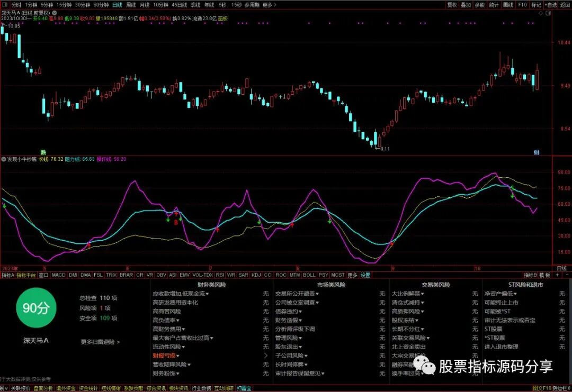Click the diamond icon at the chart's top right

click(541, 13)
